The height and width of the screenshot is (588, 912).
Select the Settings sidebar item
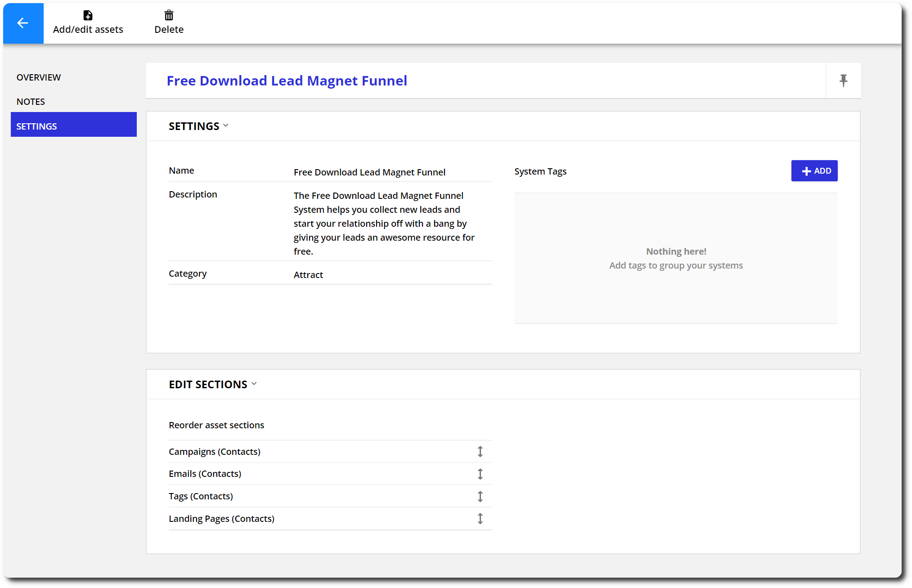pyautogui.click(x=74, y=125)
